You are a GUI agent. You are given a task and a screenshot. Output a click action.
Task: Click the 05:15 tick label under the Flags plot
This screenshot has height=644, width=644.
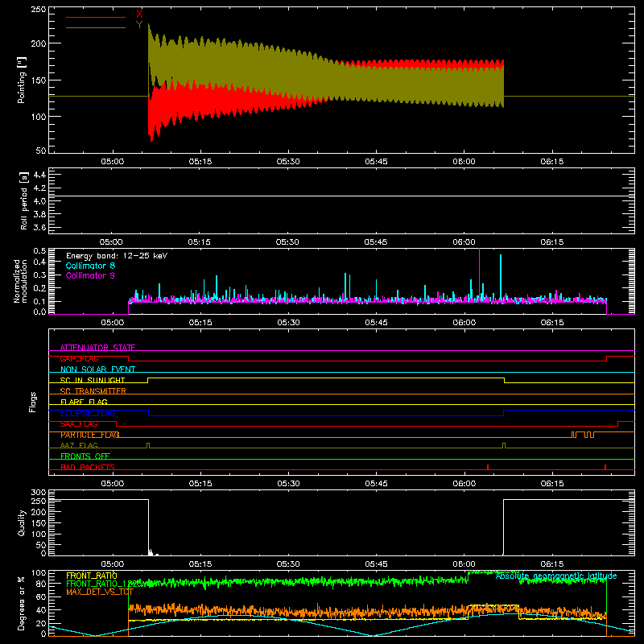[x=200, y=484]
